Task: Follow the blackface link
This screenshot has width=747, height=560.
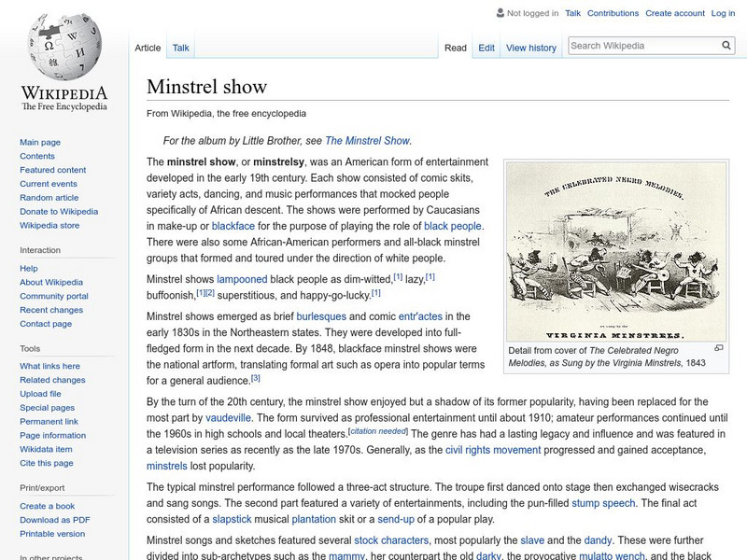Action: coord(233,226)
